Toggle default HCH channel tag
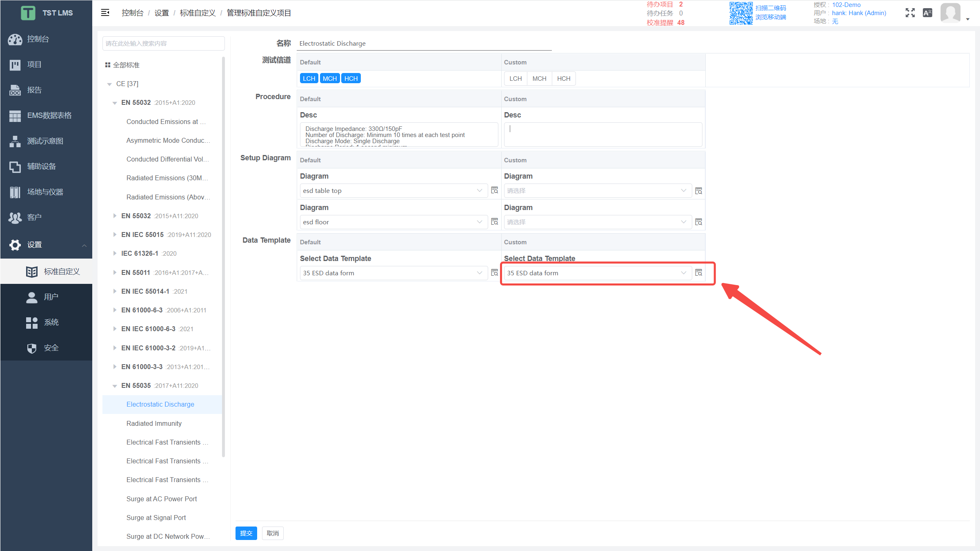 [x=351, y=78]
